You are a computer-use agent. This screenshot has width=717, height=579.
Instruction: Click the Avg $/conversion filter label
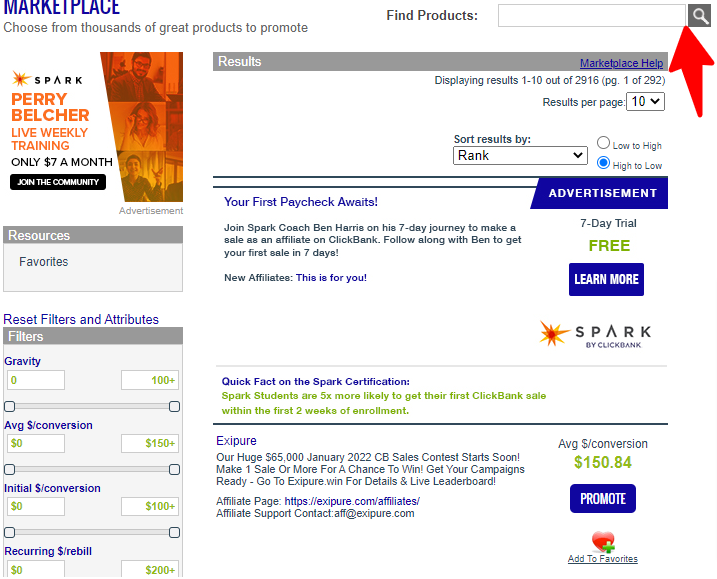tap(48, 425)
